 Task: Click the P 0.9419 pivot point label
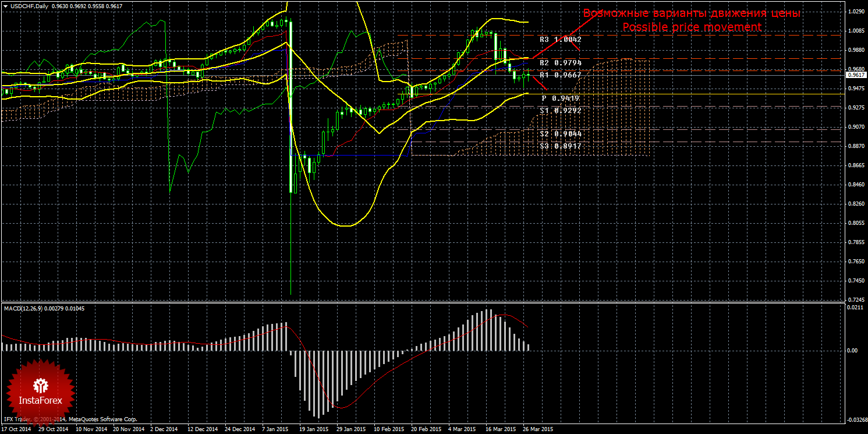point(561,98)
